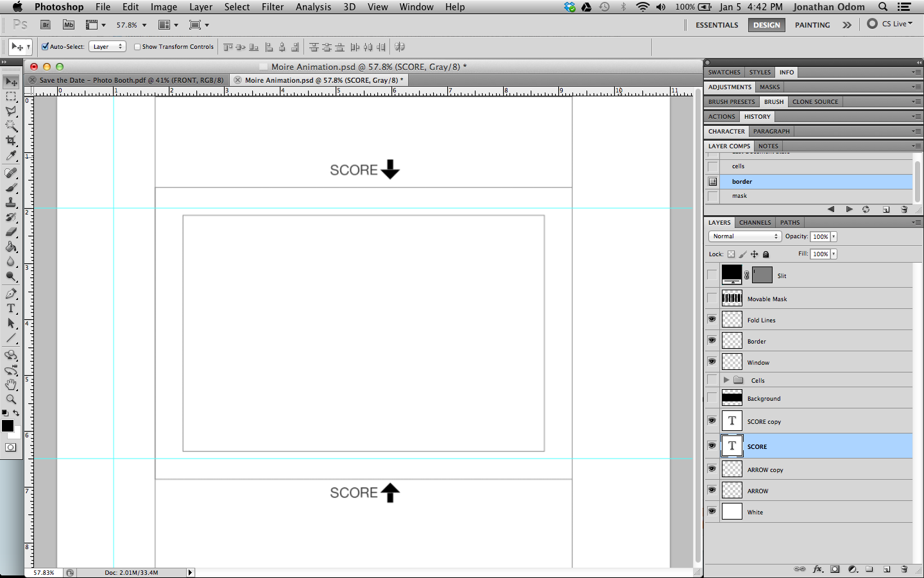Select the Horizontal Type tool

(11, 309)
